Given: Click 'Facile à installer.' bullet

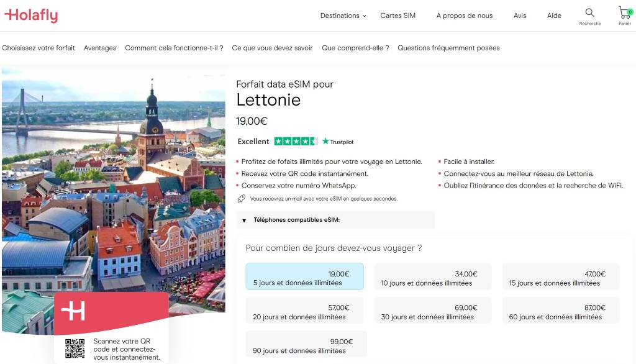Looking at the screenshot, I should tap(469, 162).
